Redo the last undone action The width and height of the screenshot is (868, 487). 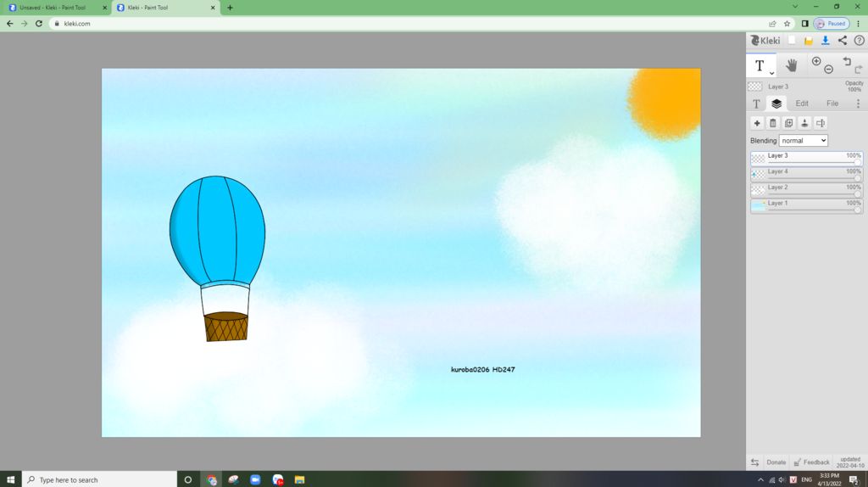pos(858,70)
